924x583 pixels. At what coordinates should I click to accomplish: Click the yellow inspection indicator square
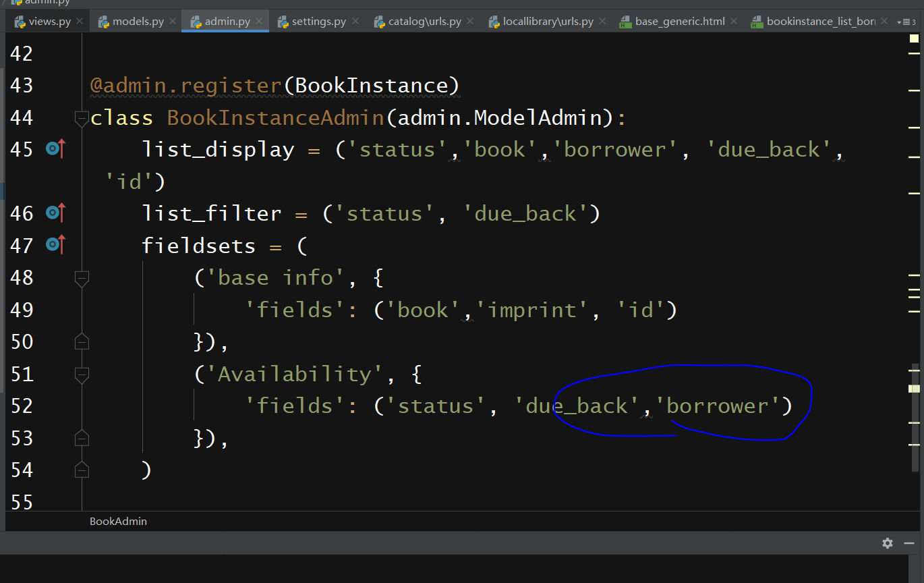pyautogui.click(x=914, y=39)
